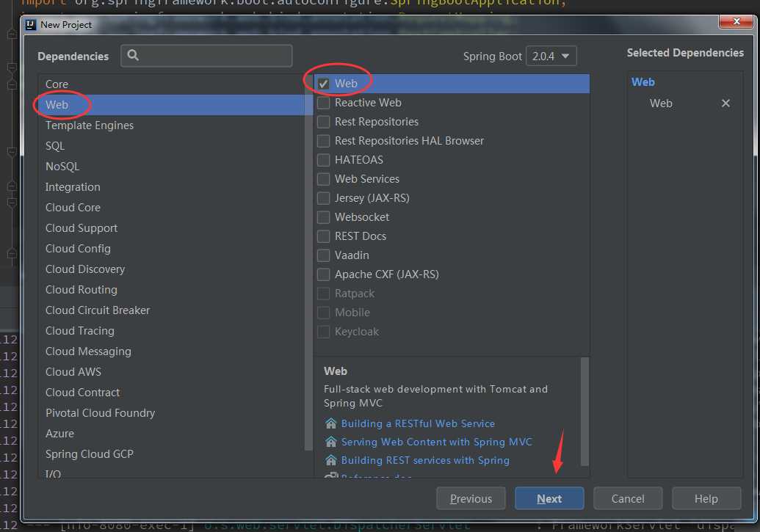Click the disabled Ratpack entry
Image resolution: width=760 pixels, height=532 pixels.
pos(355,294)
